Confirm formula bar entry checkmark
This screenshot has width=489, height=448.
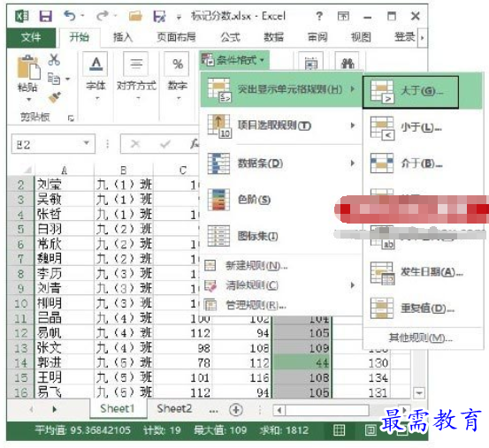click(165, 144)
